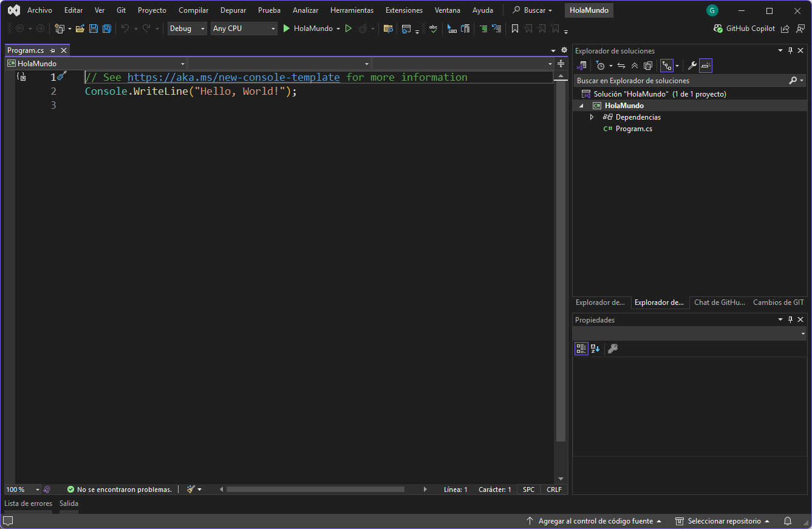
Task: Open startup project dropdown arrow beside HolaMundo
Action: pos(338,29)
